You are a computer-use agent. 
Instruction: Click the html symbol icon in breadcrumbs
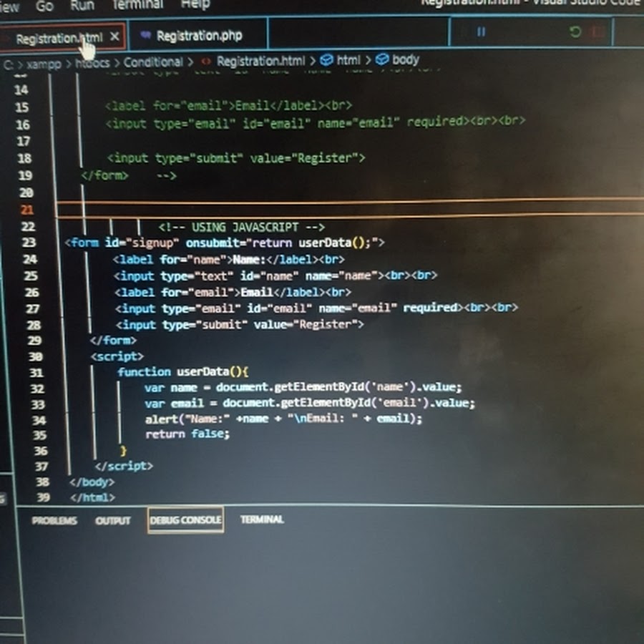326,60
